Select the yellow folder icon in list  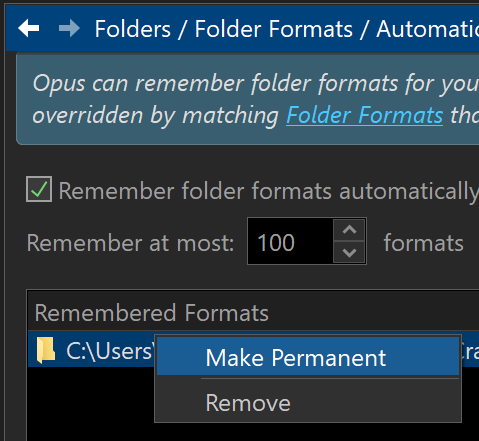(x=46, y=350)
